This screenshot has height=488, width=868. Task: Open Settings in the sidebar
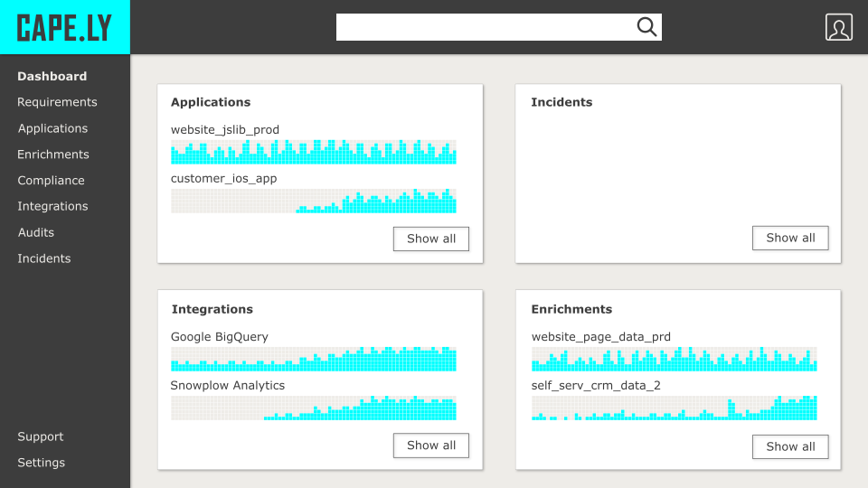coord(42,463)
